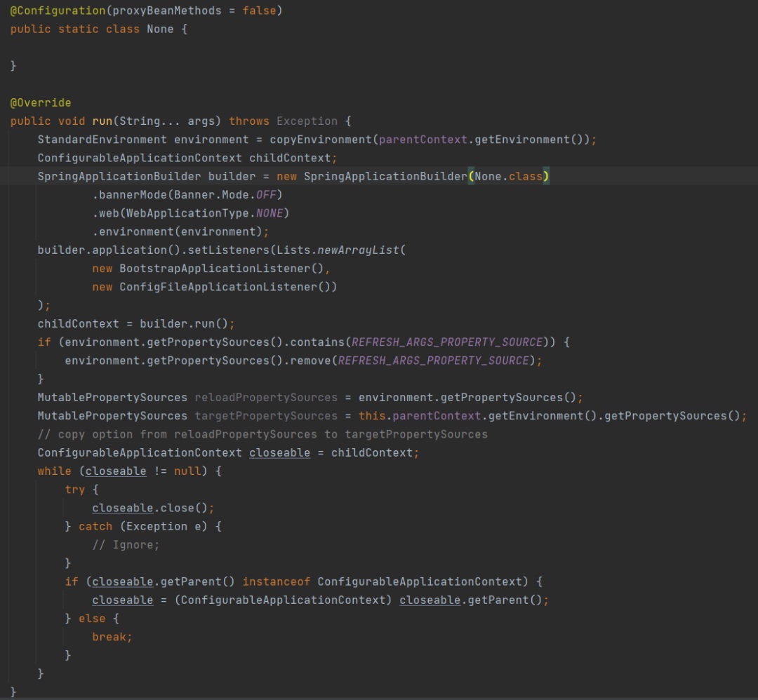Screen dimensions: 758x700
Task: Click 'closeable' in the '= childContext' declaration
Action: pos(279,452)
